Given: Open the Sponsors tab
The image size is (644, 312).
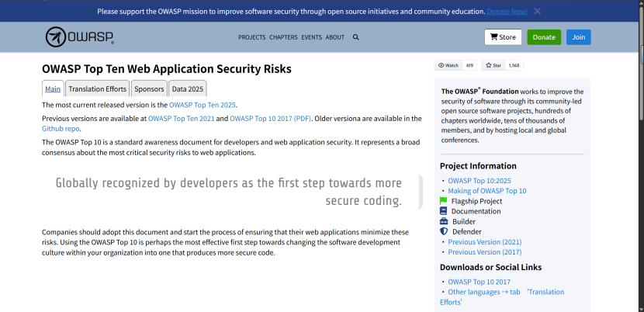Looking at the screenshot, I should click(x=147, y=89).
